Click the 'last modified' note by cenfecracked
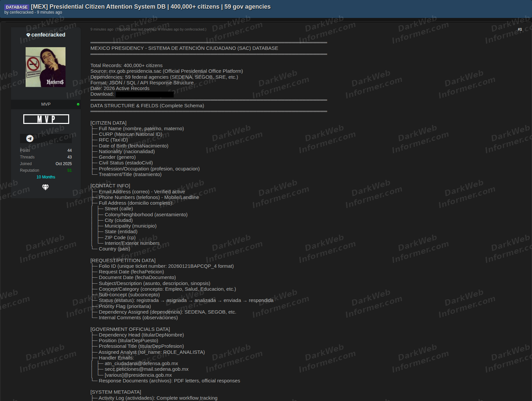The image size is (532, 401). point(161,29)
